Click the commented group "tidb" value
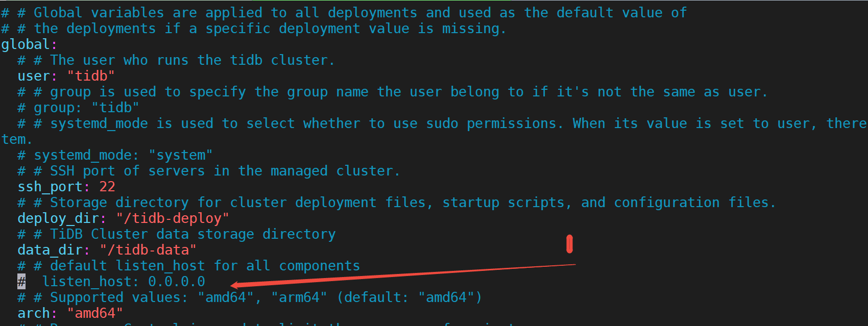 pos(115,108)
